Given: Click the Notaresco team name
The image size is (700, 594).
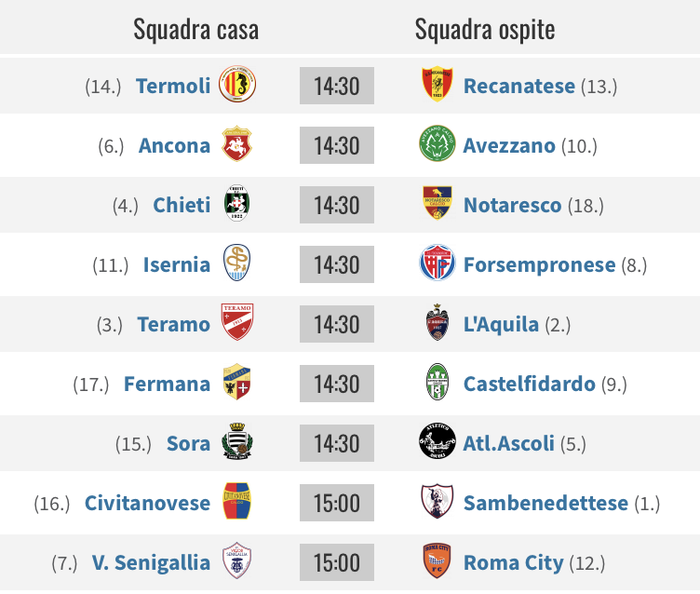Looking at the screenshot, I should point(512,205).
